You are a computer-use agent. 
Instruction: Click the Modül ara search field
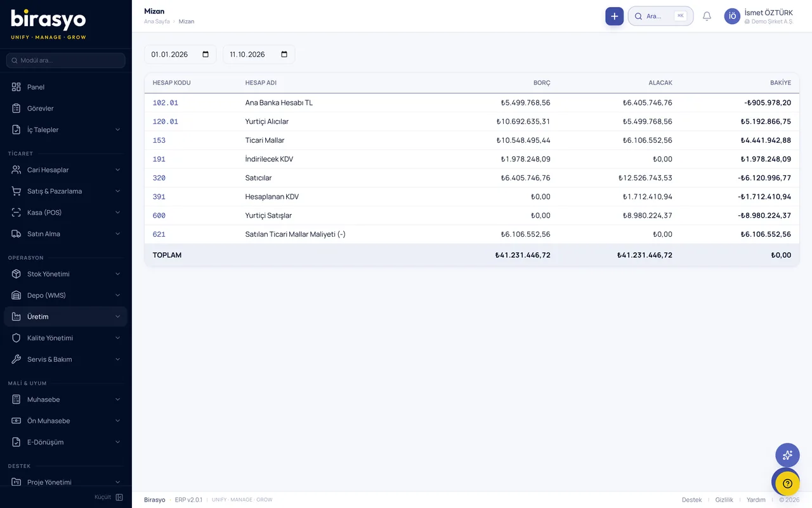[66, 60]
